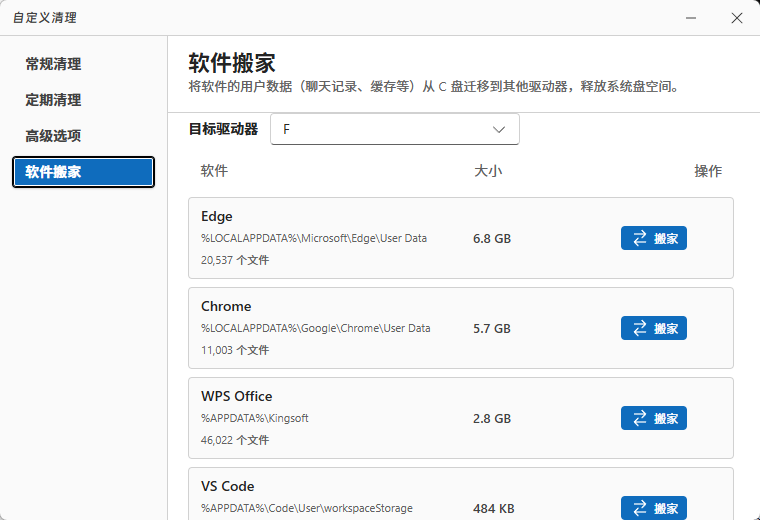Click the Edge User Data path text

314,238
